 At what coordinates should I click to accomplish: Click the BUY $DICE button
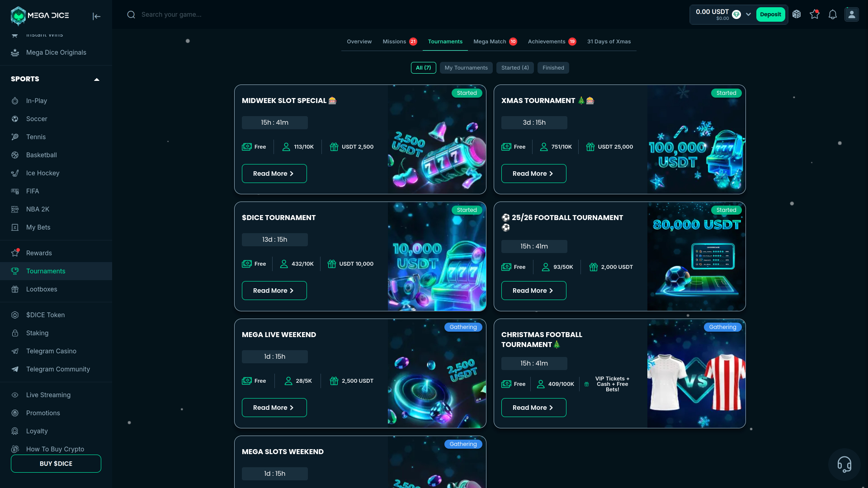[56, 464]
